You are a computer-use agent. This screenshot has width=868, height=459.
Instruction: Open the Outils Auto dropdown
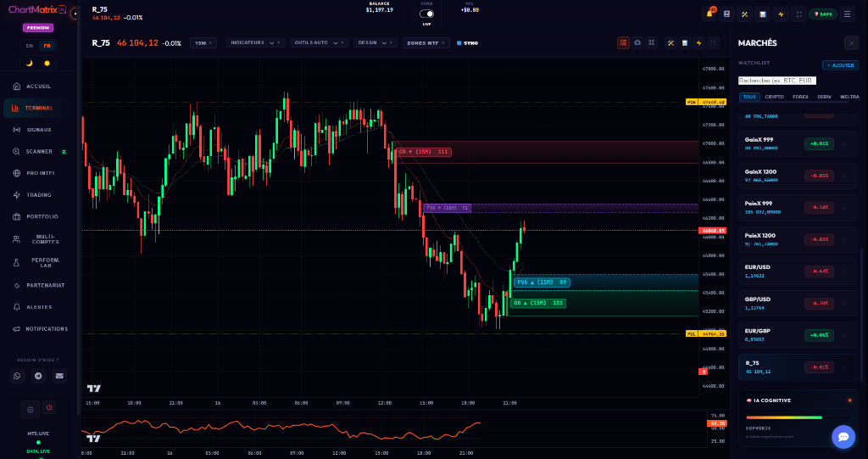point(320,42)
